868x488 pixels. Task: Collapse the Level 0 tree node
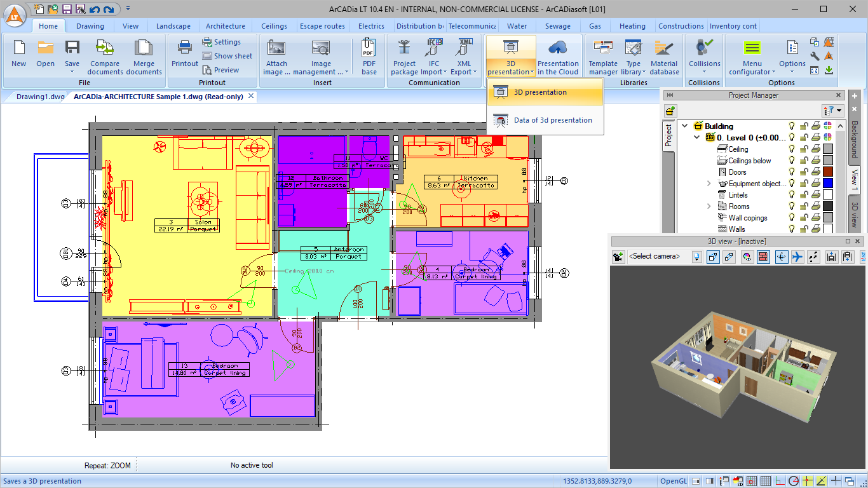pos(697,137)
